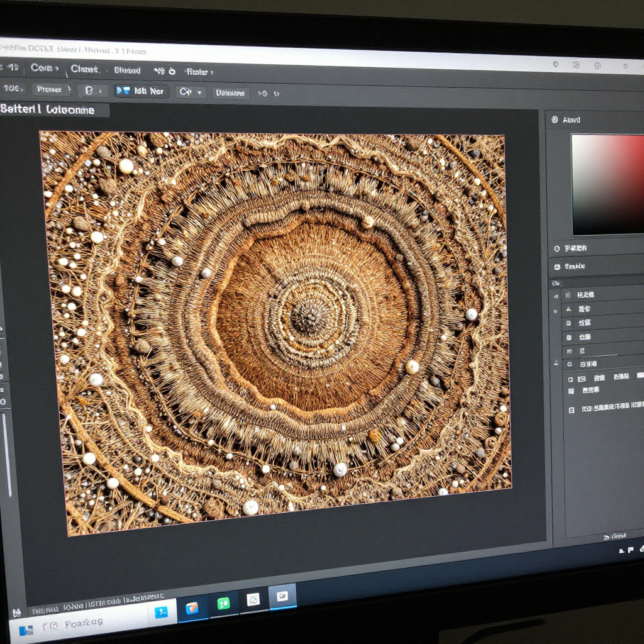Tick the bottom checkbox with long label
The width and height of the screenshot is (644, 644).
(571, 410)
